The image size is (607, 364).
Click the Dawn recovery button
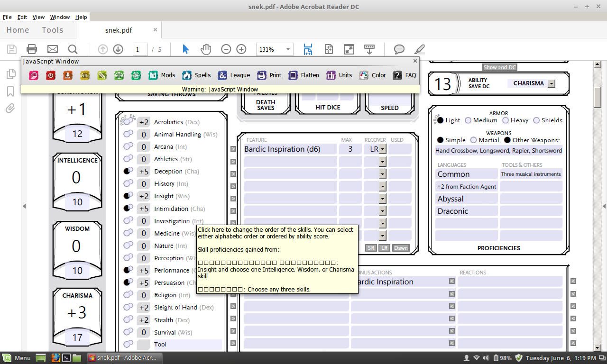401,248
